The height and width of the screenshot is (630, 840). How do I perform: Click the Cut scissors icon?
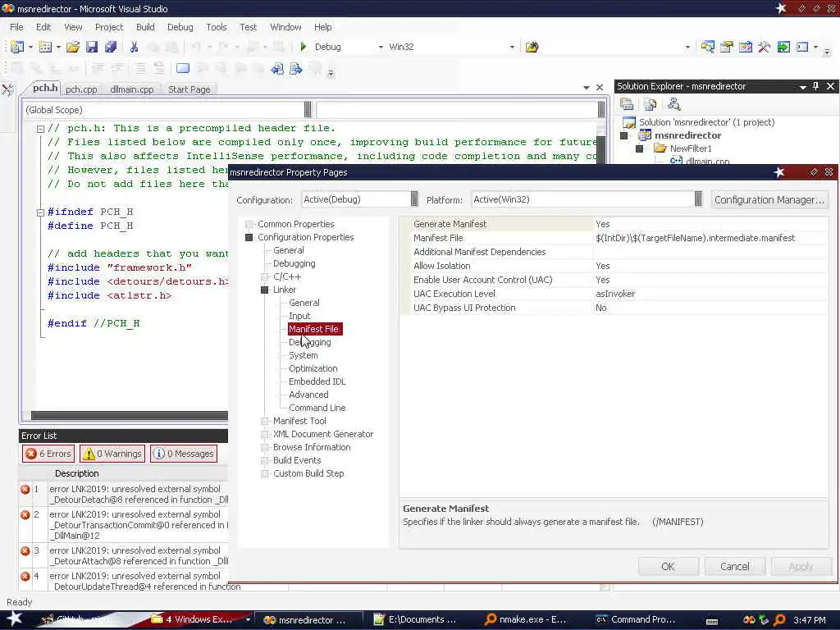coord(134,47)
